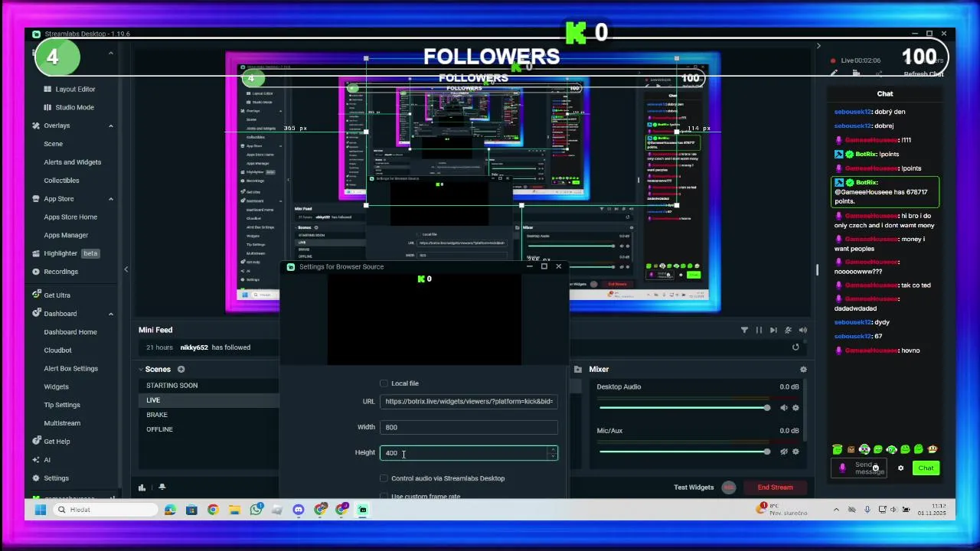The width and height of the screenshot is (980, 551).
Task: Collapse the left sidebar arrow
Action: pyautogui.click(x=126, y=269)
